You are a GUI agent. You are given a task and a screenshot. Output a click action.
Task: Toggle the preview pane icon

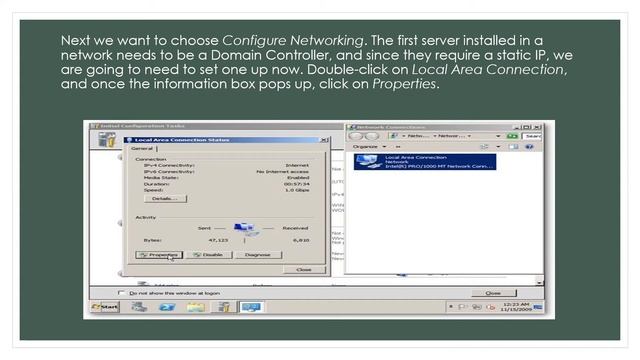[514, 147]
